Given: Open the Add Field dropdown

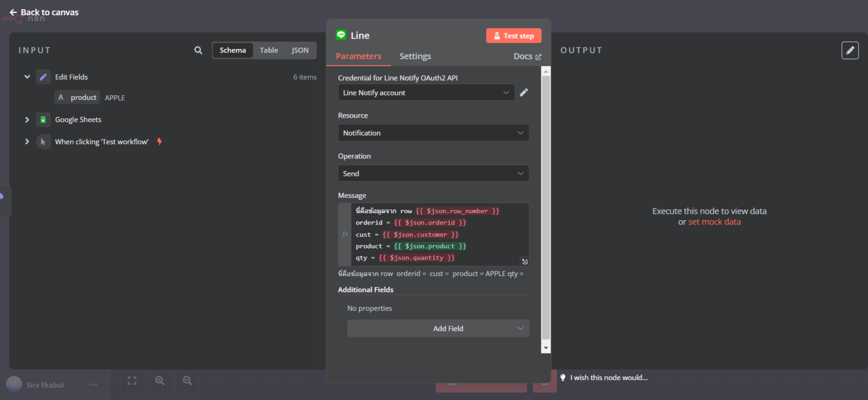Looking at the screenshot, I should [438, 328].
